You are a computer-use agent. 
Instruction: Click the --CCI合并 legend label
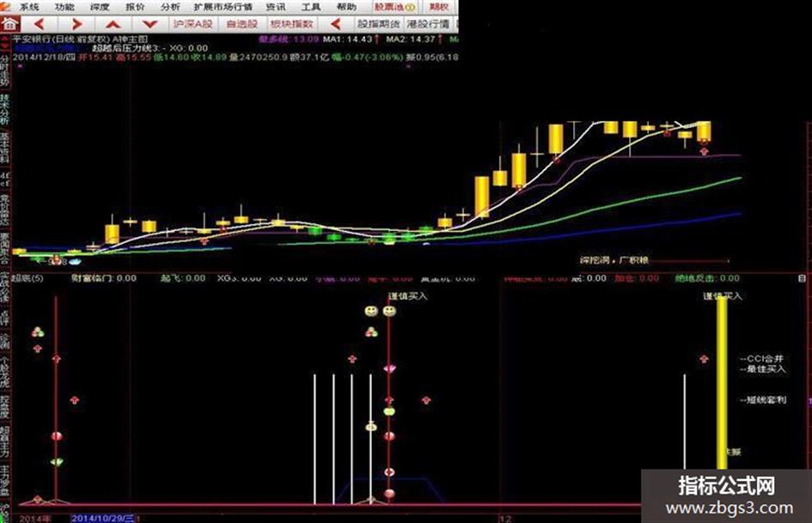point(762,359)
